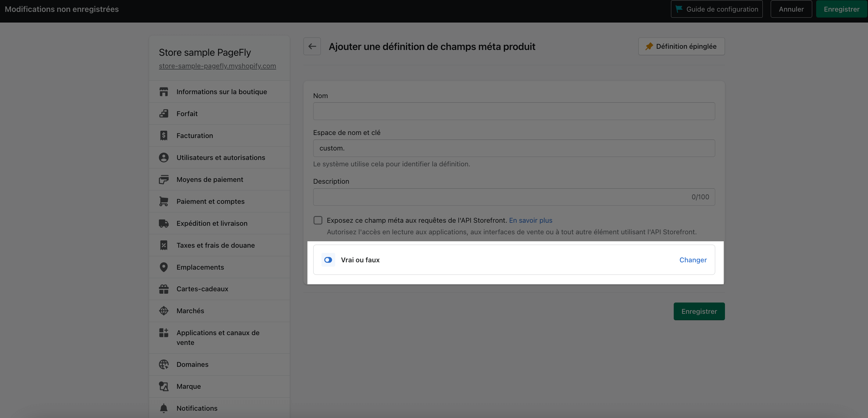Click Enregistrer in the top bar

pyautogui.click(x=841, y=9)
